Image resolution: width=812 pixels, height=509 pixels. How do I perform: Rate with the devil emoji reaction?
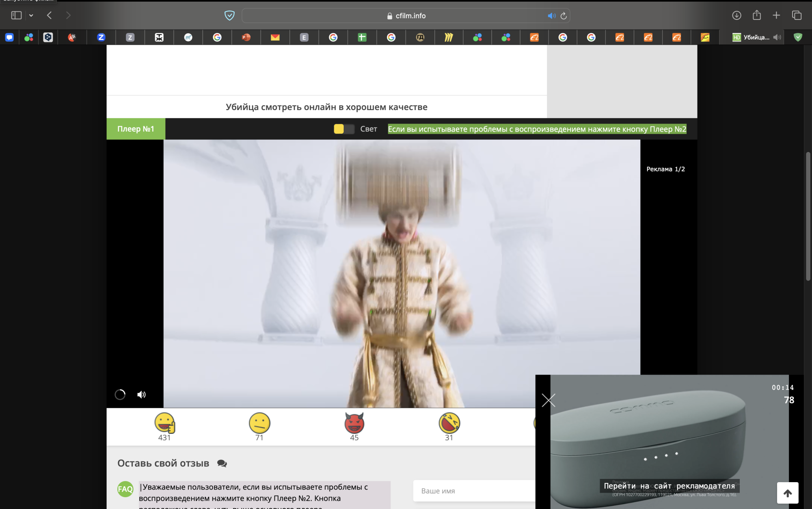(x=354, y=423)
